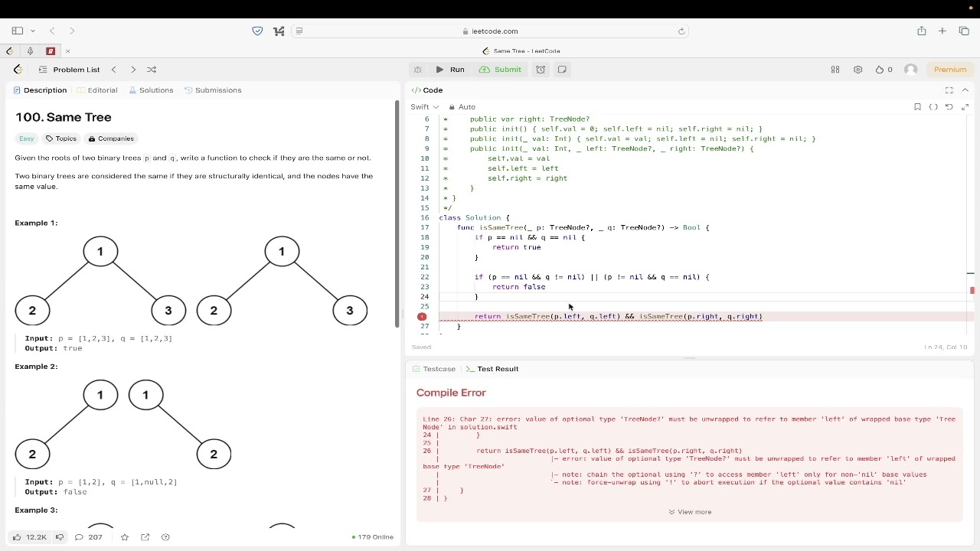980x551 pixels.
Task: Click the privacy shield extension icon
Action: click(x=257, y=31)
